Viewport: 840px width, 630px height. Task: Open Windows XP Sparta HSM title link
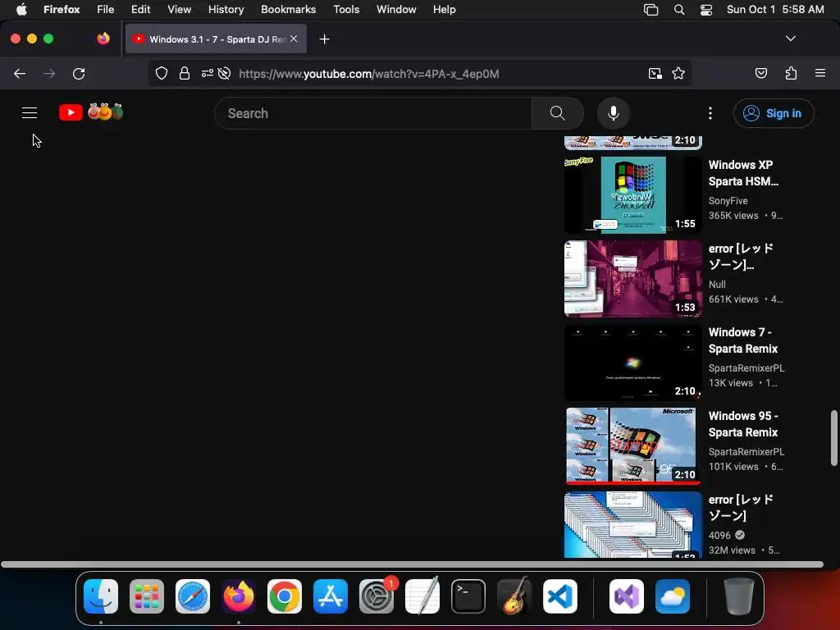743,173
